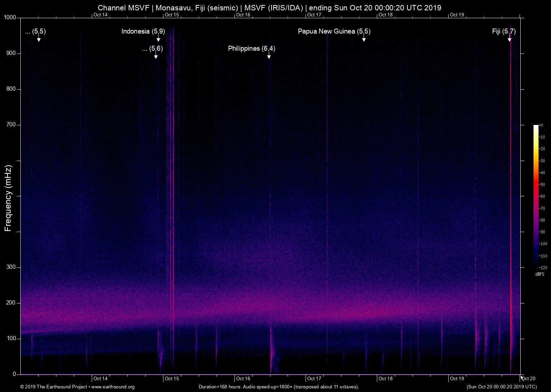Image resolution: width=551 pixels, height=392 pixels.
Task: Click the Indonesia (5.9) label text
Action: 143,31
